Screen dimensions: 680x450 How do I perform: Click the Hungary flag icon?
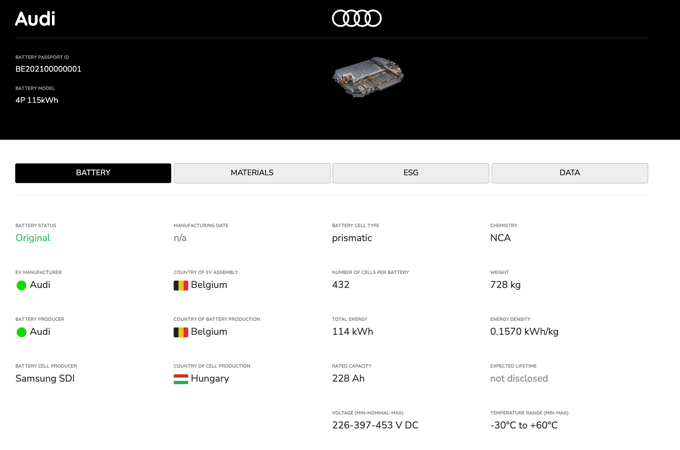[181, 379]
